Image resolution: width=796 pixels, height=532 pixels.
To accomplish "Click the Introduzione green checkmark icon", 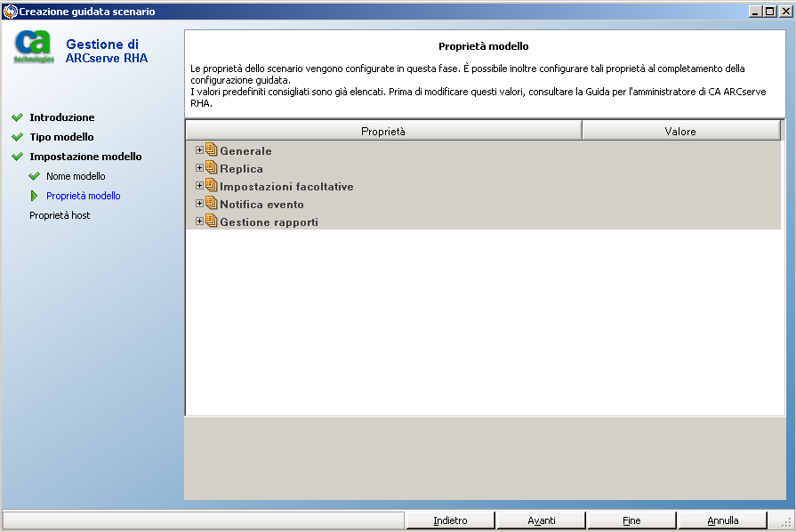I will [17, 117].
